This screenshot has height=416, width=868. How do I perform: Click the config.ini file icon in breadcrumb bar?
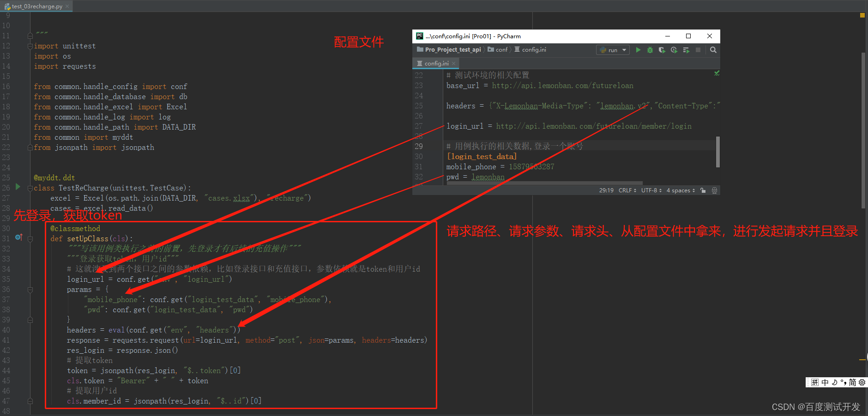(x=517, y=49)
